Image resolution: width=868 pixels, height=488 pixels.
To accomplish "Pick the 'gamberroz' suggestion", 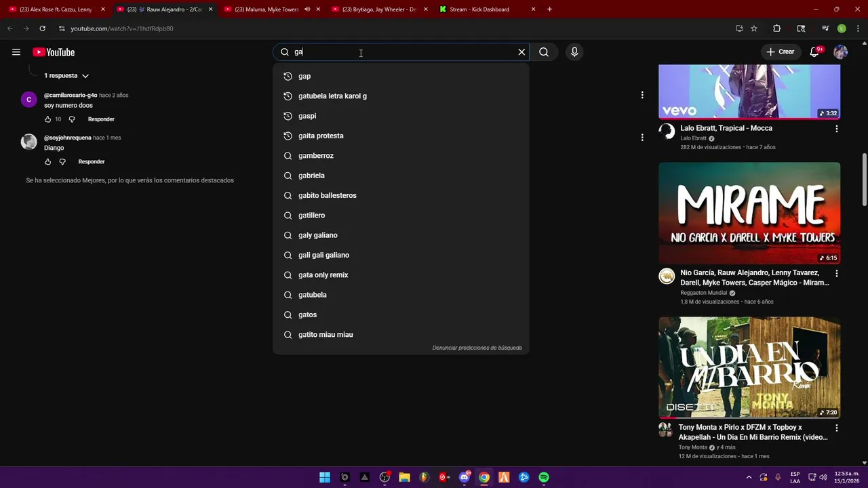I will tap(401, 155).
